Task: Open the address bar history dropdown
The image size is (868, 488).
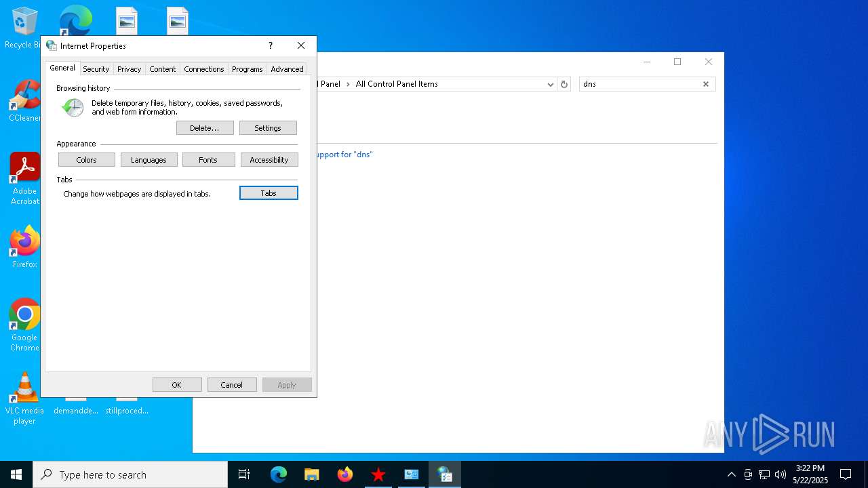Action: pos(551,84)
